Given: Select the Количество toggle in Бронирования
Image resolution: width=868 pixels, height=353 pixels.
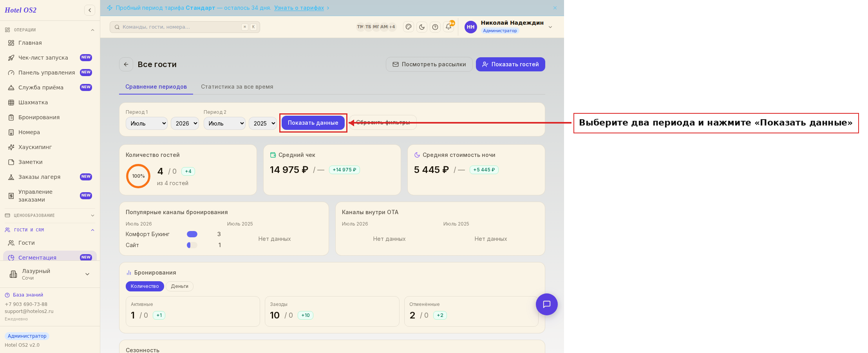Looking at the screenshot, I should point(145,286).
